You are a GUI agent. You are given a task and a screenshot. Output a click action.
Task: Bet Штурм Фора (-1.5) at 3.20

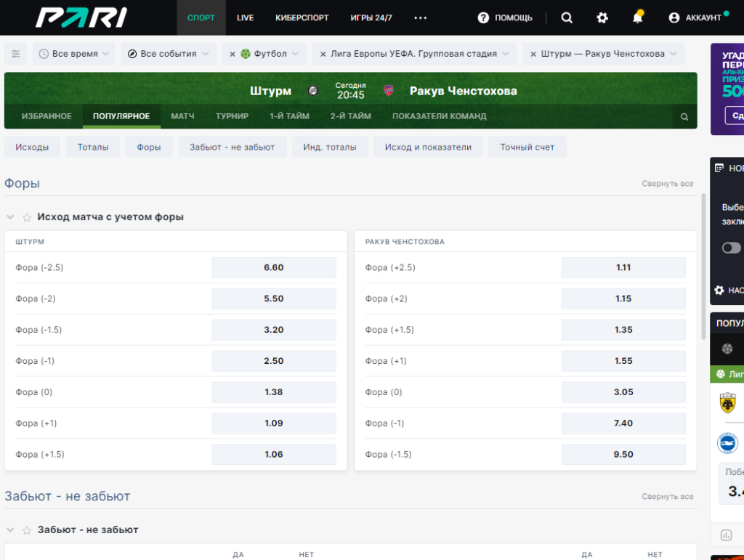(274, 330)
